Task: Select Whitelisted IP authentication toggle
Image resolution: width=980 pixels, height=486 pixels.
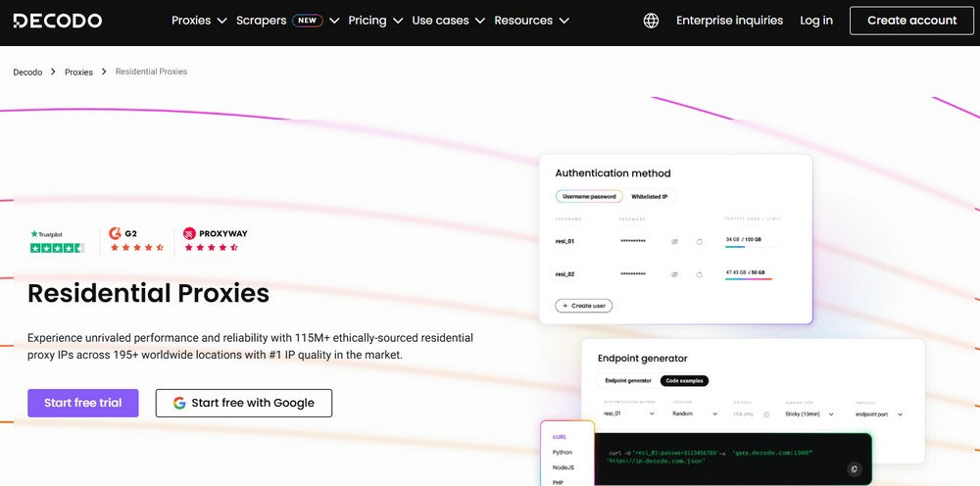Action: 650,197
